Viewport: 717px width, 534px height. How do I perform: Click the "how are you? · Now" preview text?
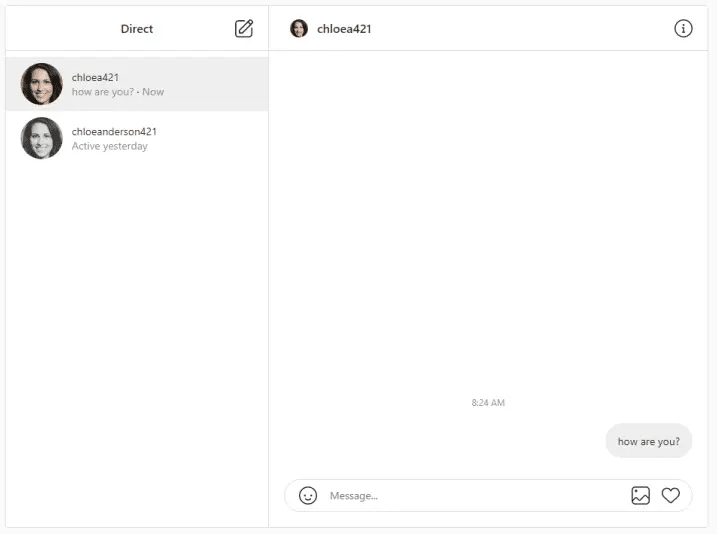click(x=118, y=92)
